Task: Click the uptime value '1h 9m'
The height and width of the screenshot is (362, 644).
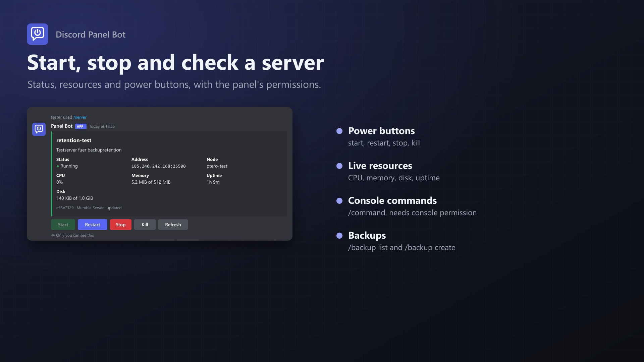Action: [x=213, y=182]
